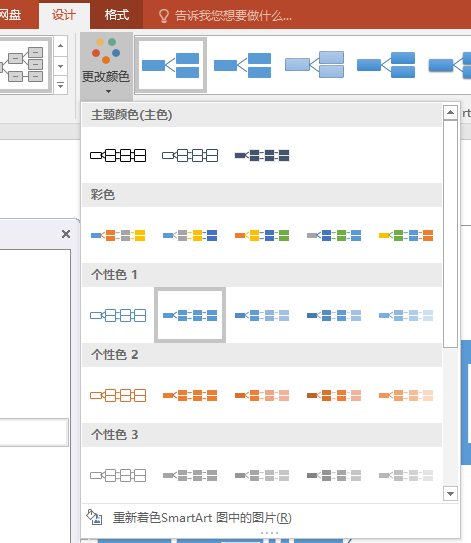The image size is (471, 543).
Task: Select the fourth dark-to-light option in 个性色 1
Action: click(334, 315)
